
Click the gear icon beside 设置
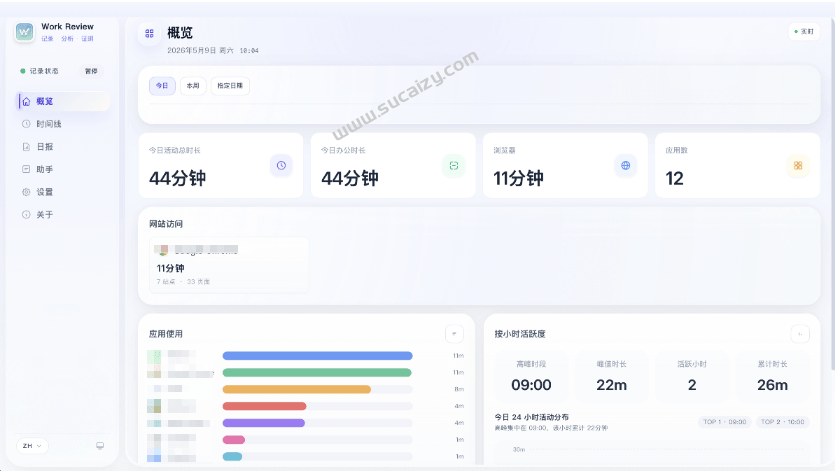click(x=26, y=192)
